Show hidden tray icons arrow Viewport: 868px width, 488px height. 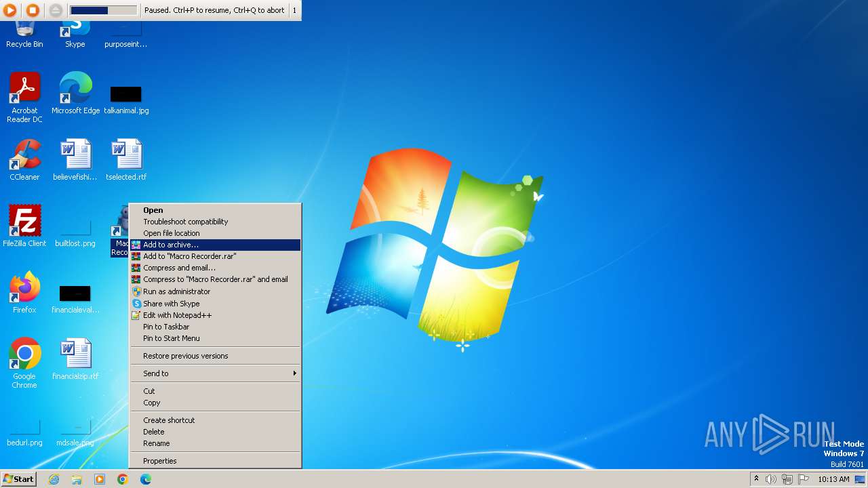pos(756,479)
